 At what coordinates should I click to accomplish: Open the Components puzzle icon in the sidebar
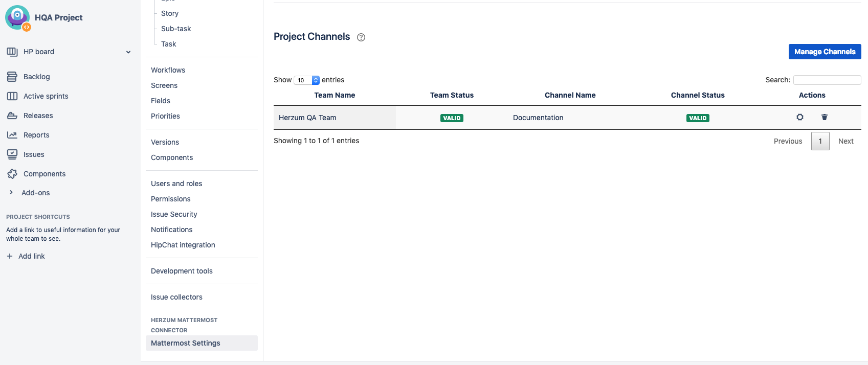click(x=12, y=174)
